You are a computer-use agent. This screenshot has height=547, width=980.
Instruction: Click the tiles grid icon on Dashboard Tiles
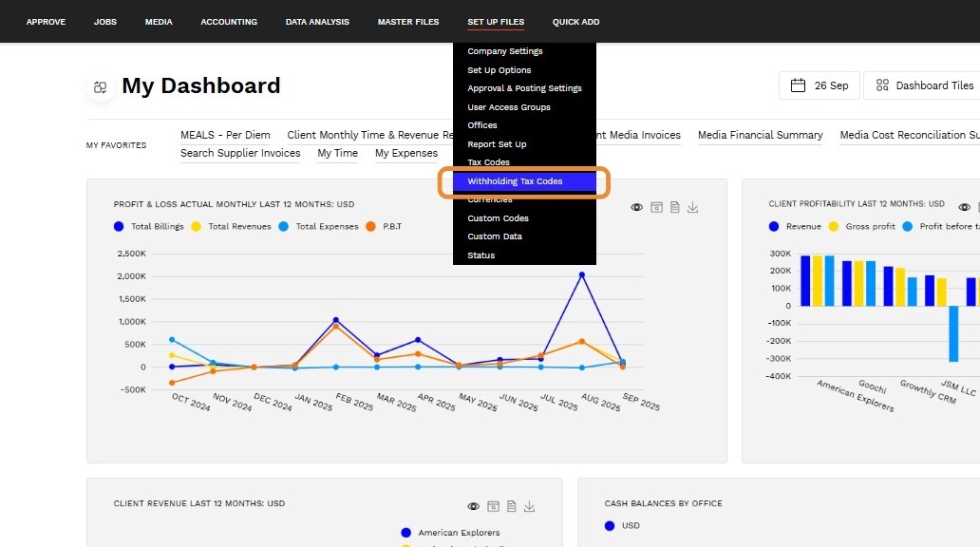882,85
